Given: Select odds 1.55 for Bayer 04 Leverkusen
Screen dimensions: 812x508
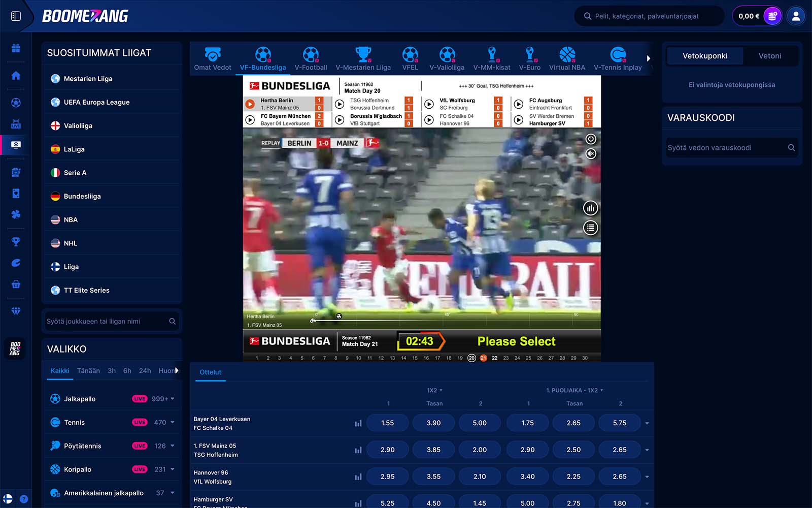Looking at the screenshot, I should coord(387,423).
